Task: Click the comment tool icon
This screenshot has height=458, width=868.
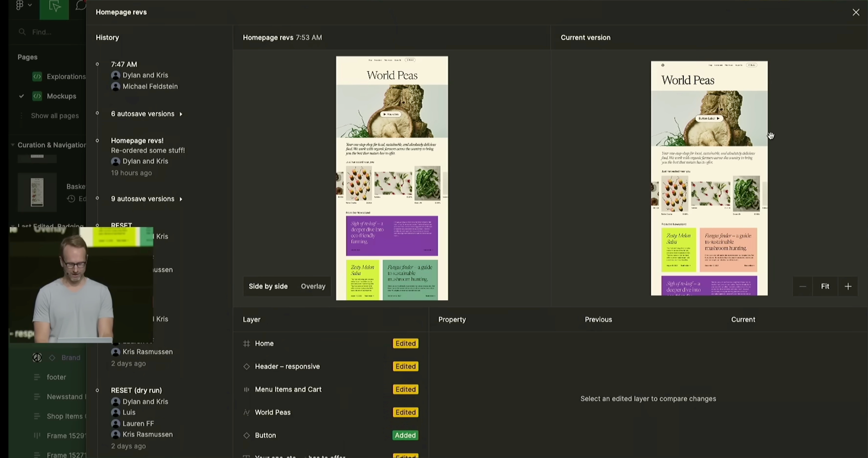Action: pyautogui.click(x=80, y=5)
